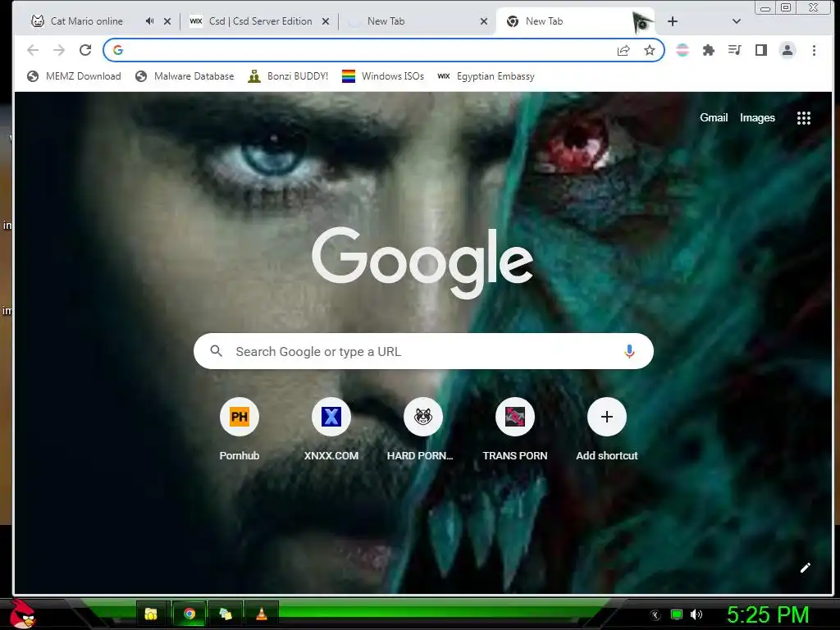Click the Images link

pos(757,118)
